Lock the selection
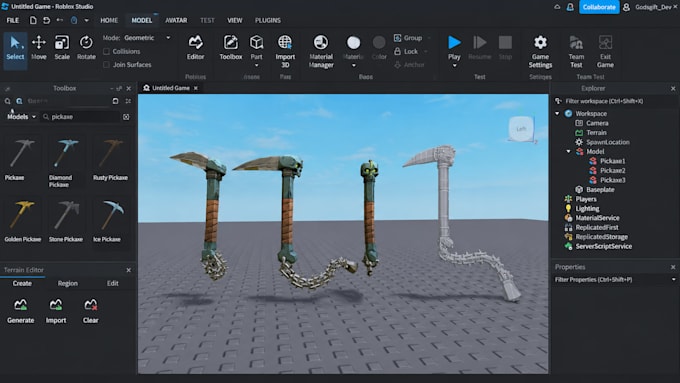This screenshot has width=680, height=383. click(406, 52)
